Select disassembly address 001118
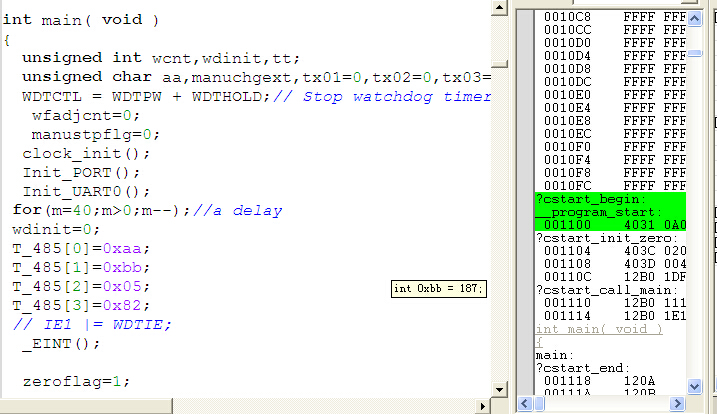The image size is (717, 414). click(x=567, y=381)
